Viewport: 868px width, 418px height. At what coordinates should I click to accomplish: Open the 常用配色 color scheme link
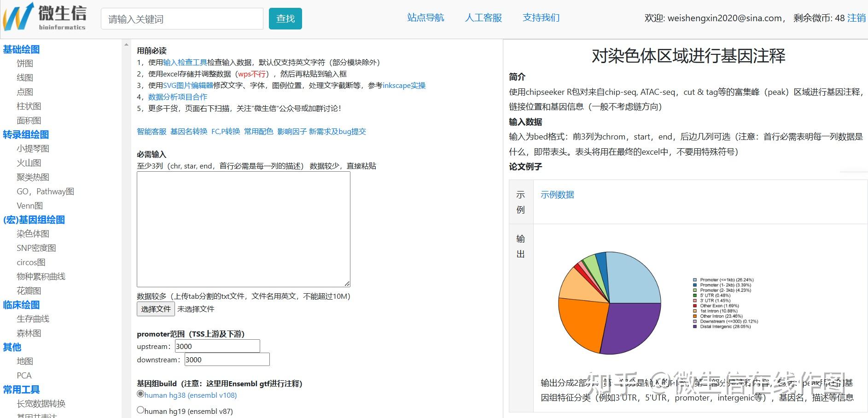click(x=258, y=131)
